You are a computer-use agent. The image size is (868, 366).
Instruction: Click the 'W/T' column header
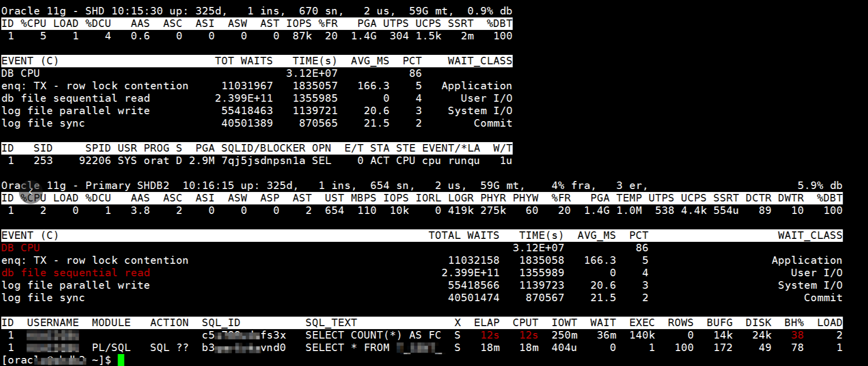click(502, 148)
